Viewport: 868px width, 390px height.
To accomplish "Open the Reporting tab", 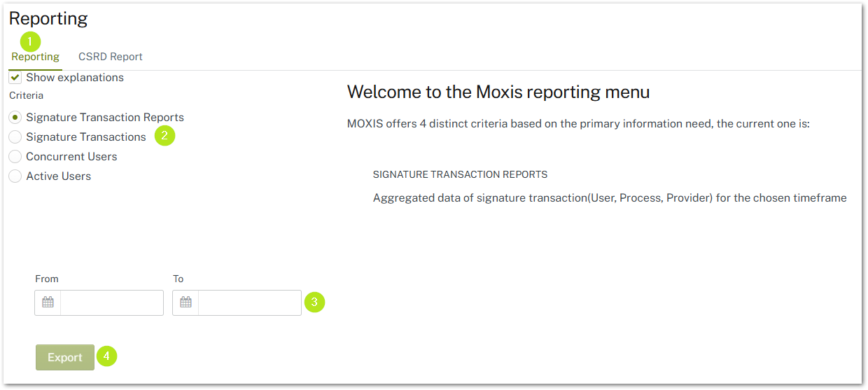I will tap(36, 57).
